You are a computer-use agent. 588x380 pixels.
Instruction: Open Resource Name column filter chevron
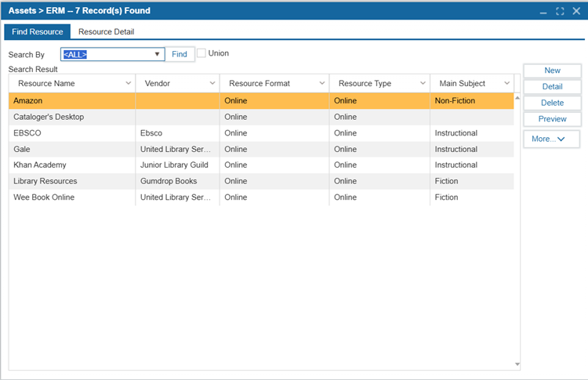[x=129, y=84]
